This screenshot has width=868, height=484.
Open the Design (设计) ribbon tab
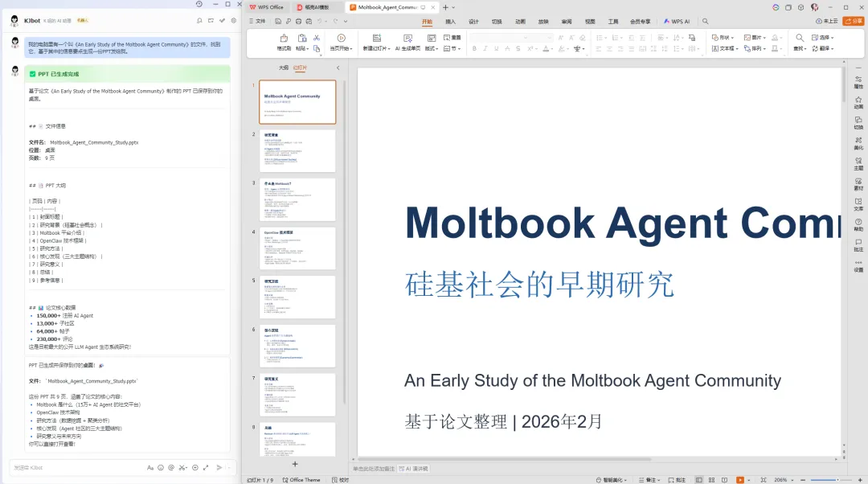coord(473,22)
